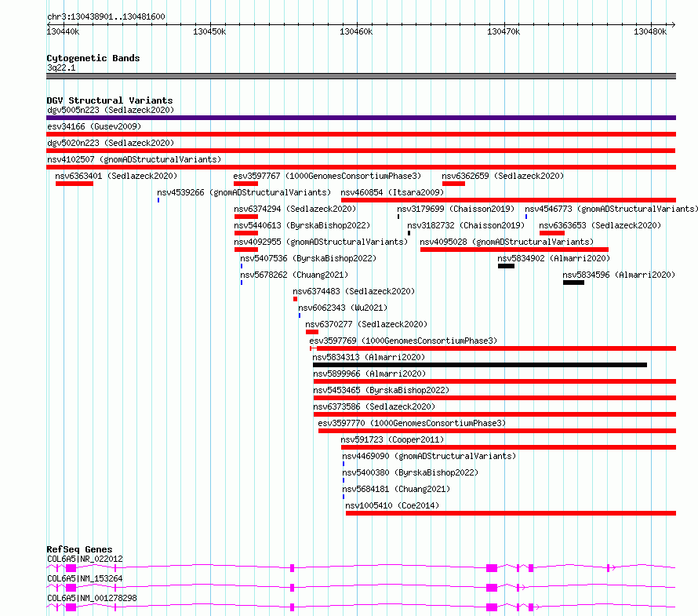
Task: Select the esv3597767 1000Genomes variant label
Action: pyautogui.click(x=327, y=176)
